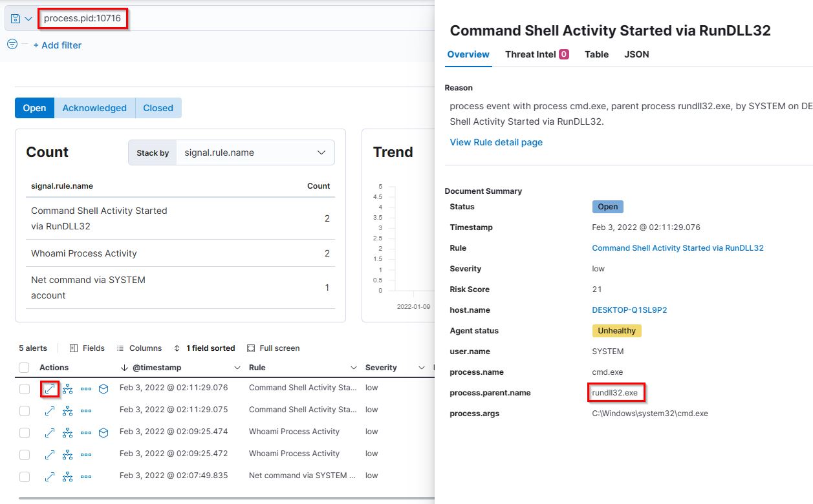Toggle the select-all alerts checkbox in header
Screen dimensions: 813x504
tap(24, 368)
